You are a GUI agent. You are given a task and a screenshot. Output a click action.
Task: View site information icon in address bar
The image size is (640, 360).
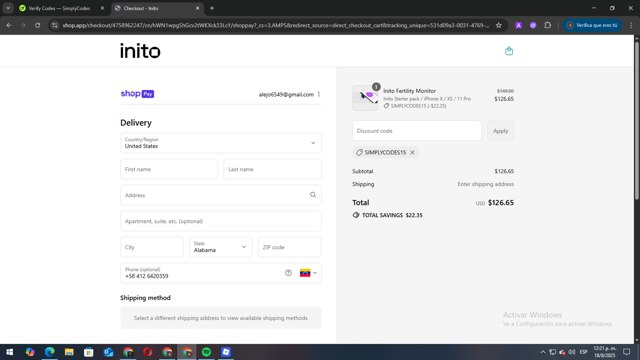[55, 25]
